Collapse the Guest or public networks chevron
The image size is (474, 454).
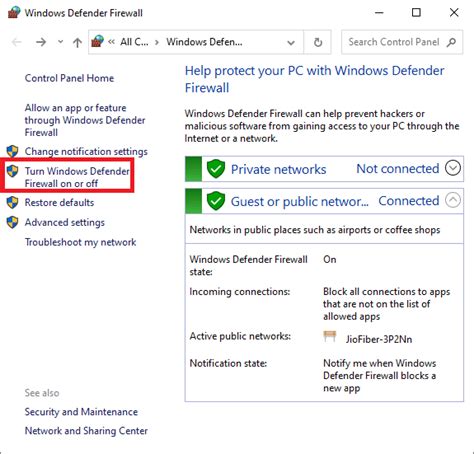point(453,200)
